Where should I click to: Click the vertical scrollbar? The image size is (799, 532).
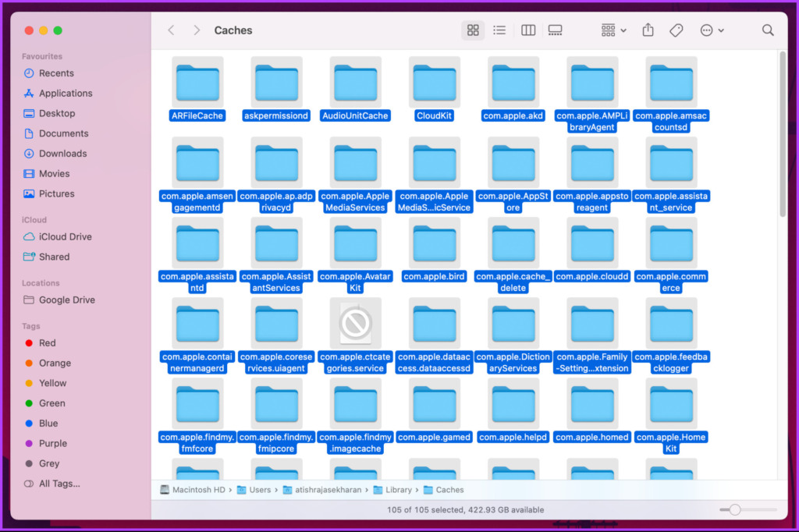pyautogui.click(x=782, y=135)
